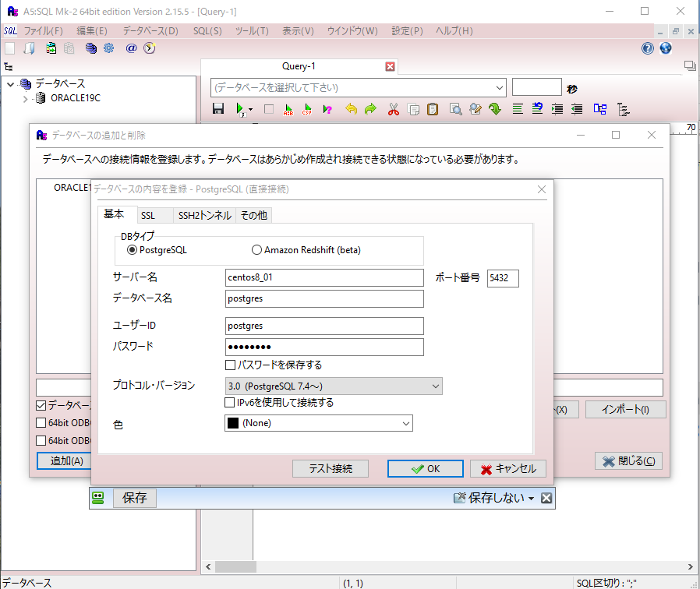Click the scissors cut icon
Viewport: 700px width, 589px height.
[394, 109]
